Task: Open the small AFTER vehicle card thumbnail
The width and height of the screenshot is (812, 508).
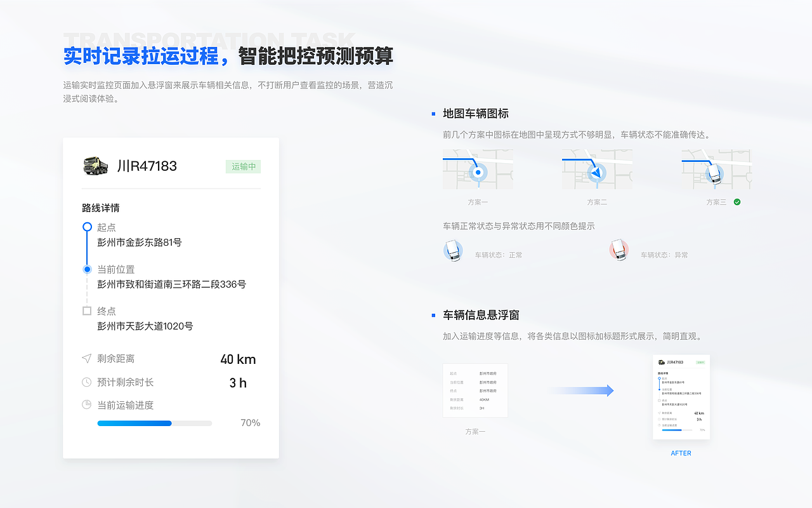Action: click(681, 397)
